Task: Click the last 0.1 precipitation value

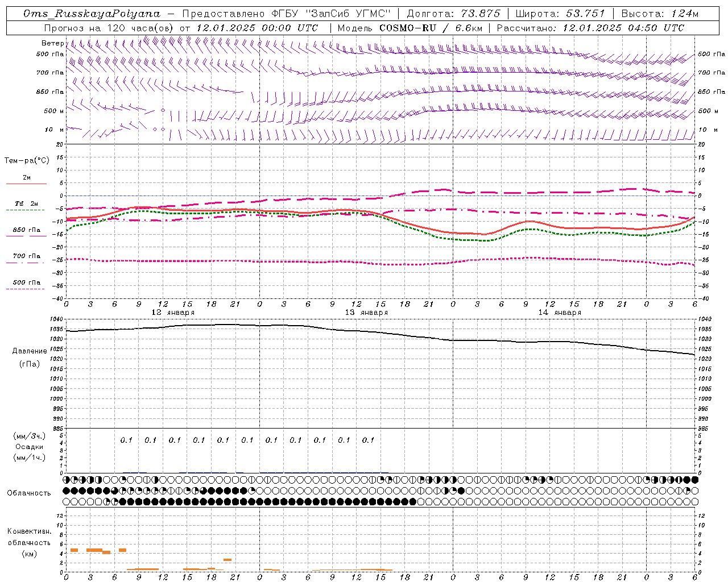Action: coord(368,440)
